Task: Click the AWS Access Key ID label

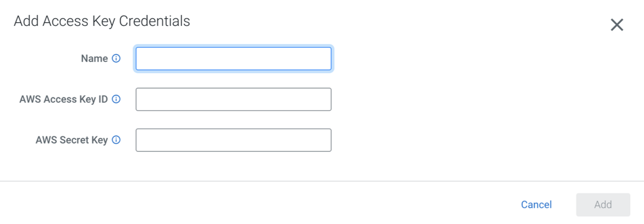Action: (x=64, y=99)
